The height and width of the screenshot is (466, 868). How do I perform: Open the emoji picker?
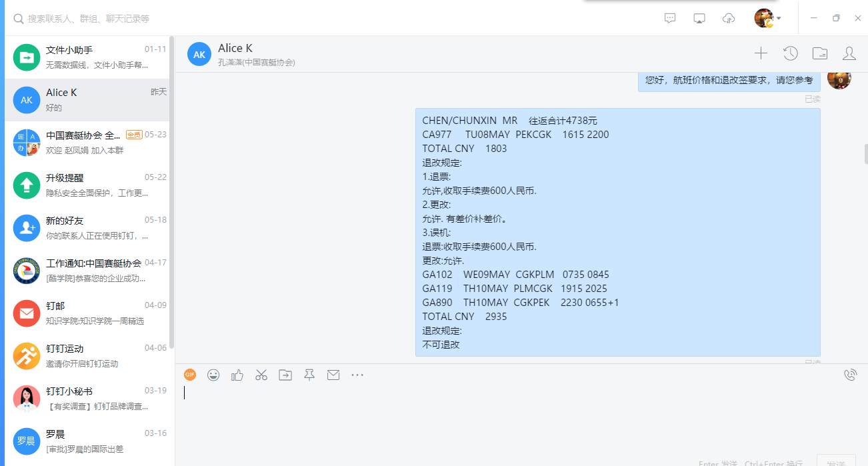[x=213, y=375]
